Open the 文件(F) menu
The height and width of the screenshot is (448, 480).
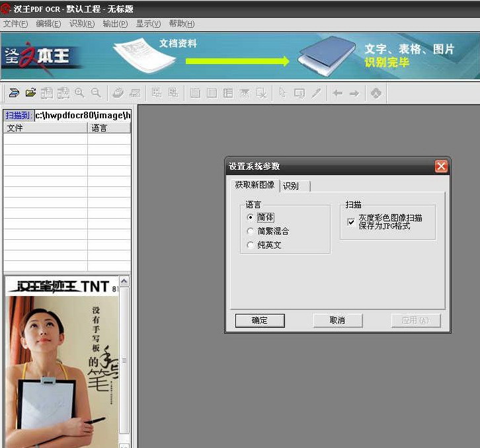tap(15, 24)
